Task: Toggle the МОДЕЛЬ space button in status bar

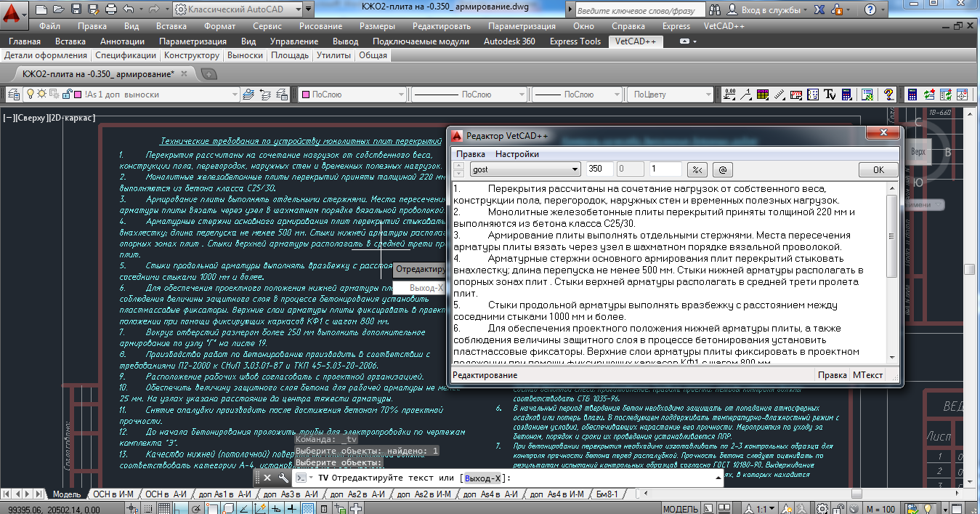Action: pyautogui.click(x=681, y=508)
